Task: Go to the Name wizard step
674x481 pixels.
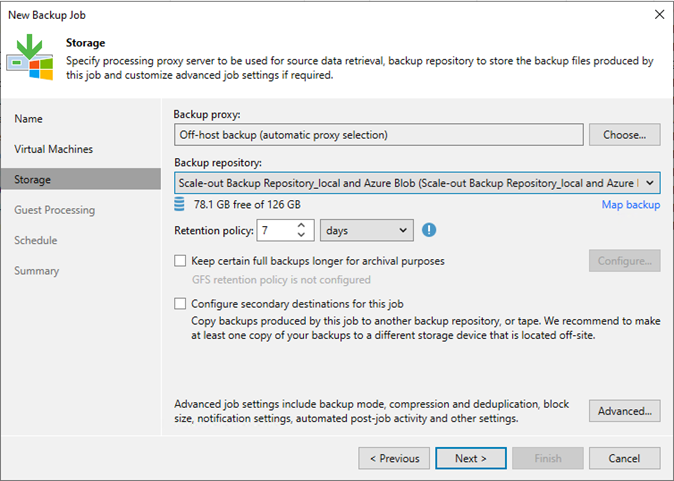Action: (x=28, y=119)
